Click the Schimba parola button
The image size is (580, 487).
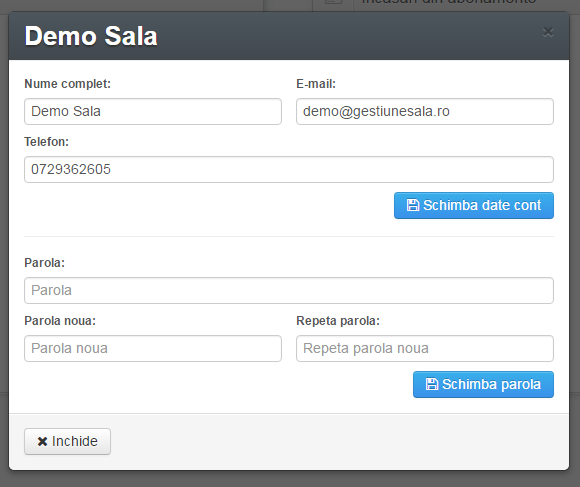click(483, 385)
